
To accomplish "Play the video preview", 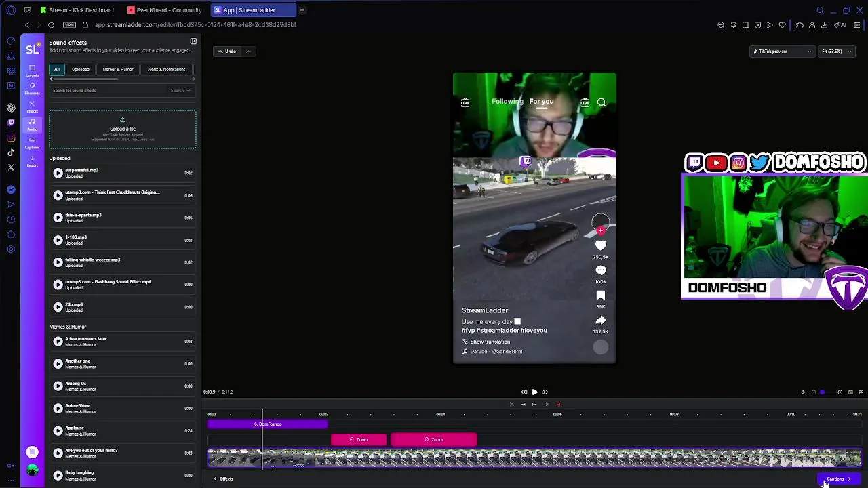I will click(534, 392).
